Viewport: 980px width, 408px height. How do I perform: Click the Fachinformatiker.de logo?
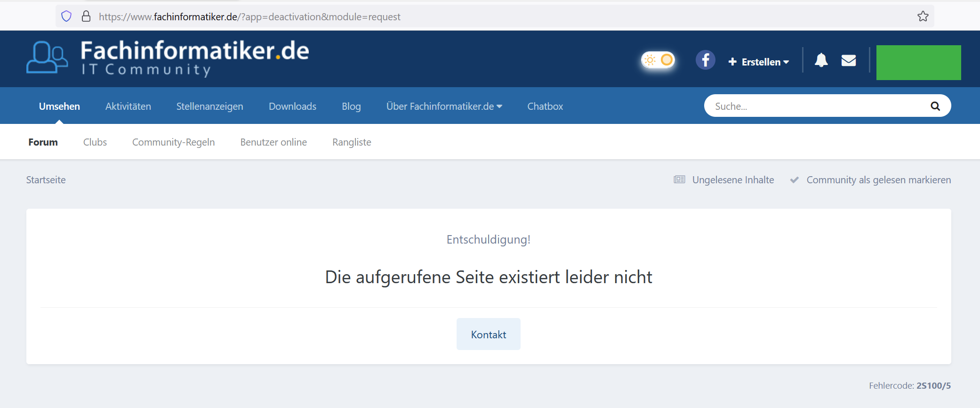pos(168,58)
